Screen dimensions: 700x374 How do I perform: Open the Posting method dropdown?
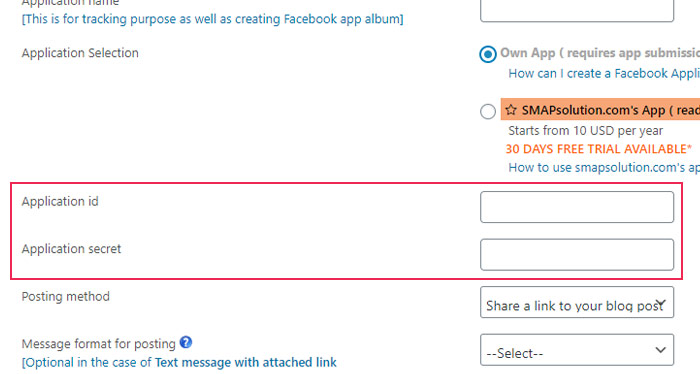[x=577, y=302]
